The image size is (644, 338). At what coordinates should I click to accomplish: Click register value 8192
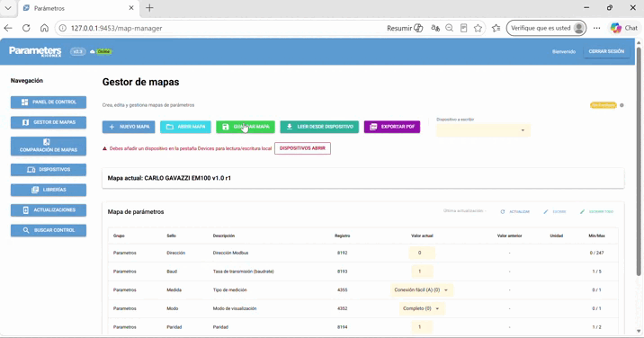pyautogui.click(x=342, y=253)
